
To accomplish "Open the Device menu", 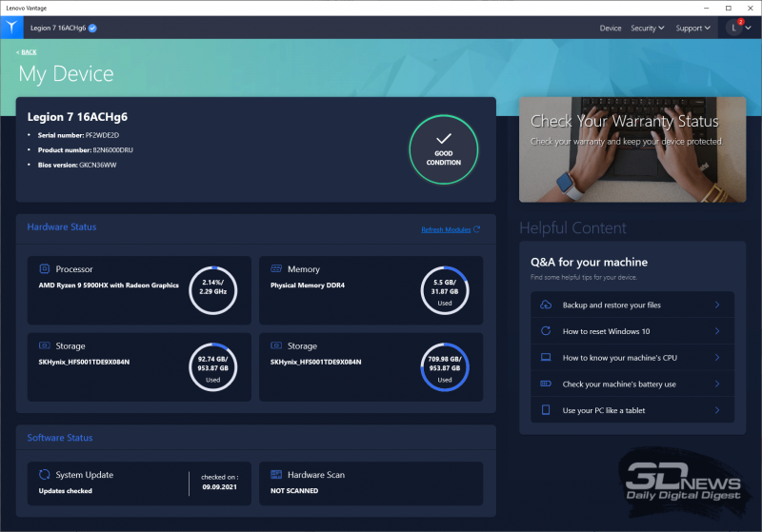I will coord(611,29).
